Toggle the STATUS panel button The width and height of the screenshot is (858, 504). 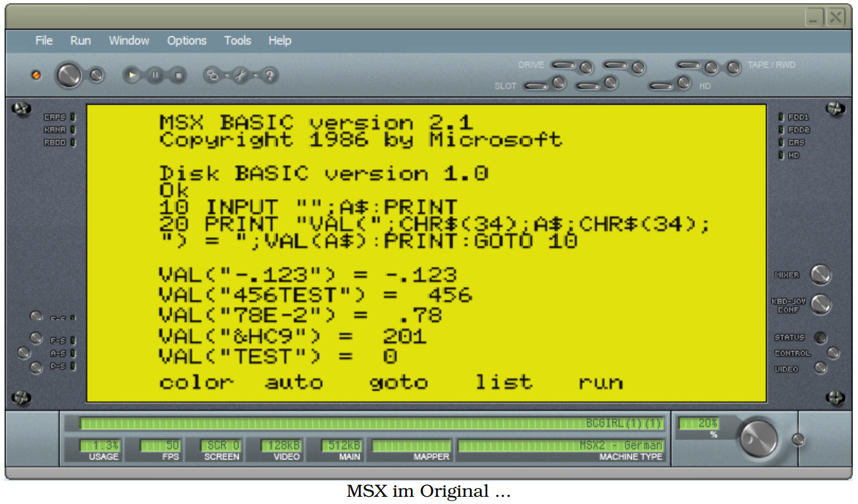pos(820,338)
